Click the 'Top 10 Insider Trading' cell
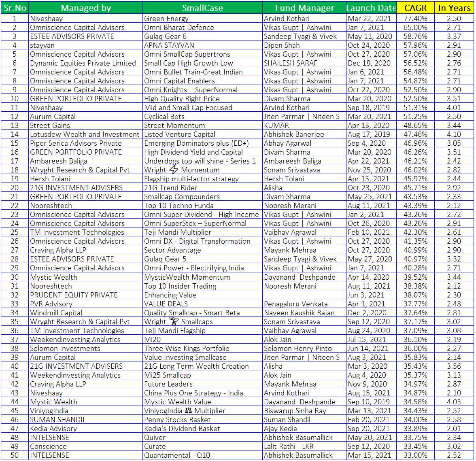 click(x=202, y=286)
